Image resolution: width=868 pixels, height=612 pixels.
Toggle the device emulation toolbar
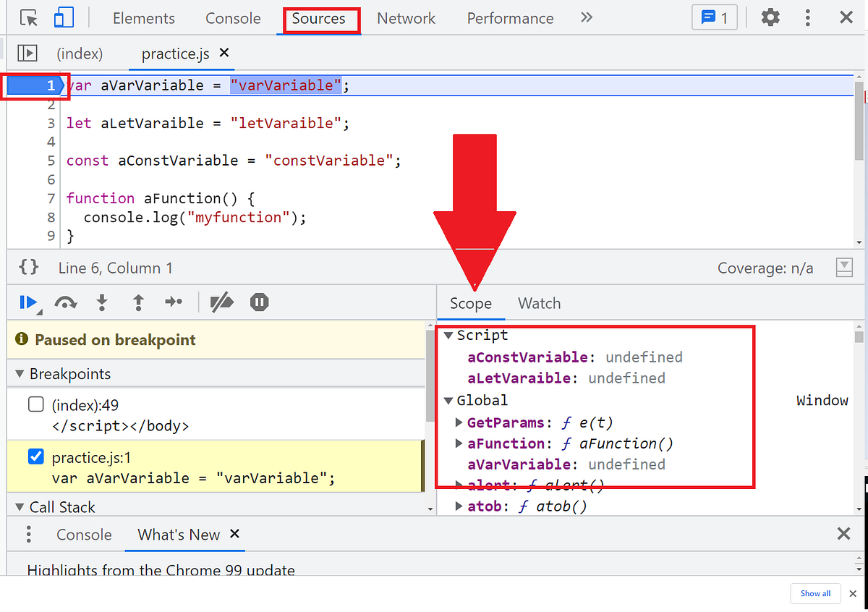click(64, 17)
